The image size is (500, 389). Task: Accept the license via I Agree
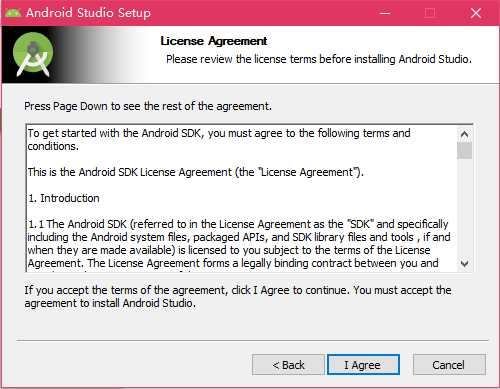363,365
